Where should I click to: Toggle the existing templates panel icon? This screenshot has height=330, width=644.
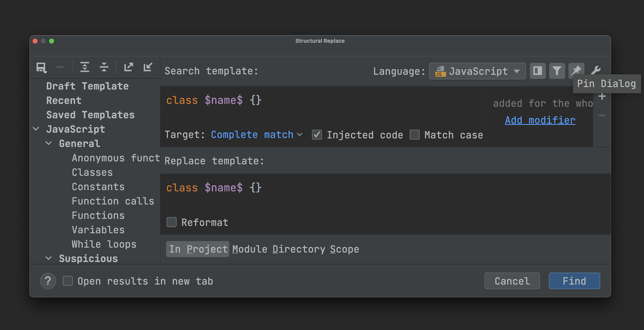[538, 71]
